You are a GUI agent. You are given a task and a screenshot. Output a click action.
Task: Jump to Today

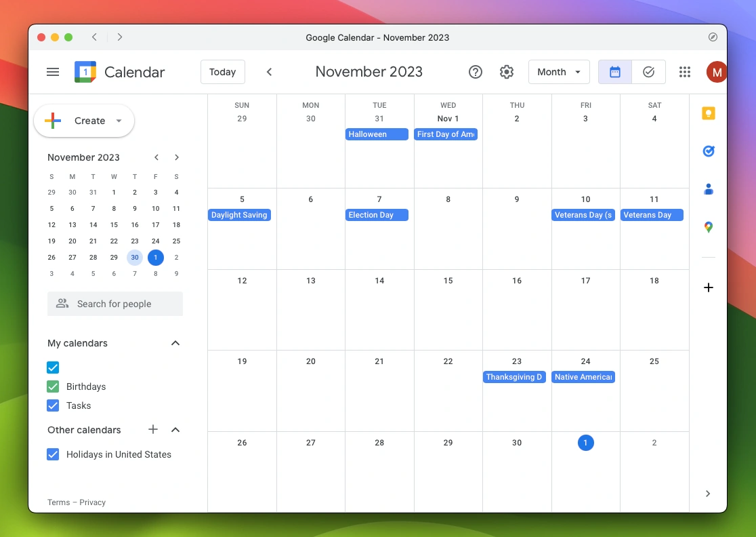tap(222, 71)
